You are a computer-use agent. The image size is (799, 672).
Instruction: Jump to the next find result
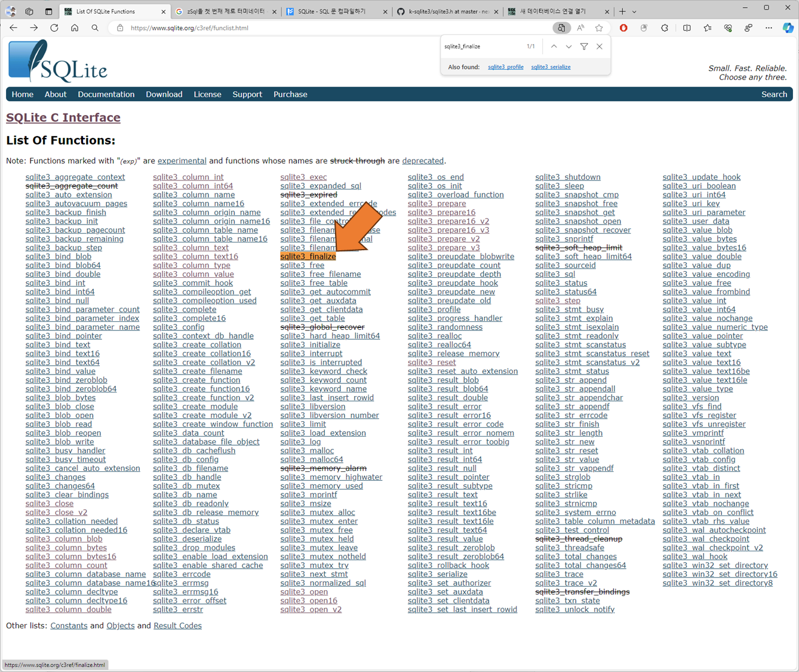pyautogui.click(x=568, y=47)
